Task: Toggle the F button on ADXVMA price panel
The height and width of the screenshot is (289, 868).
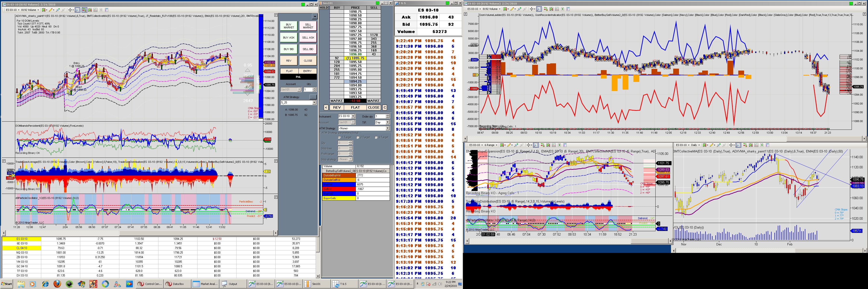Action: click(x=276, y=15)
